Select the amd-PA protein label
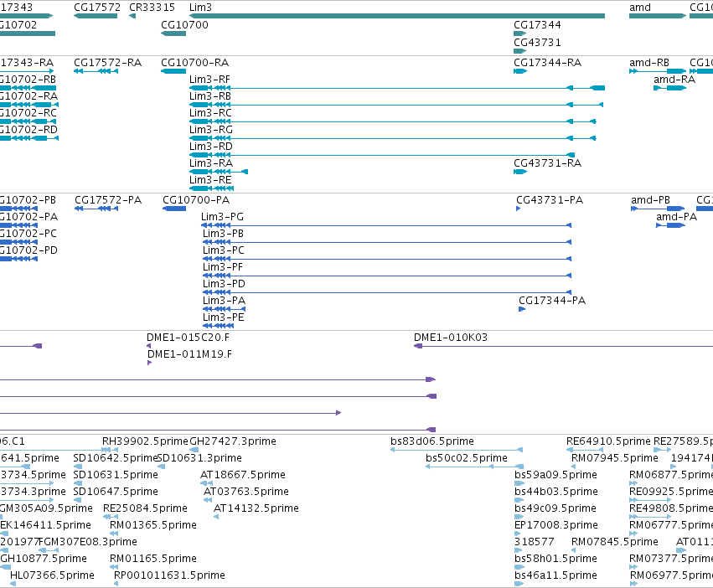713x588 pixels. coord(676,216)
